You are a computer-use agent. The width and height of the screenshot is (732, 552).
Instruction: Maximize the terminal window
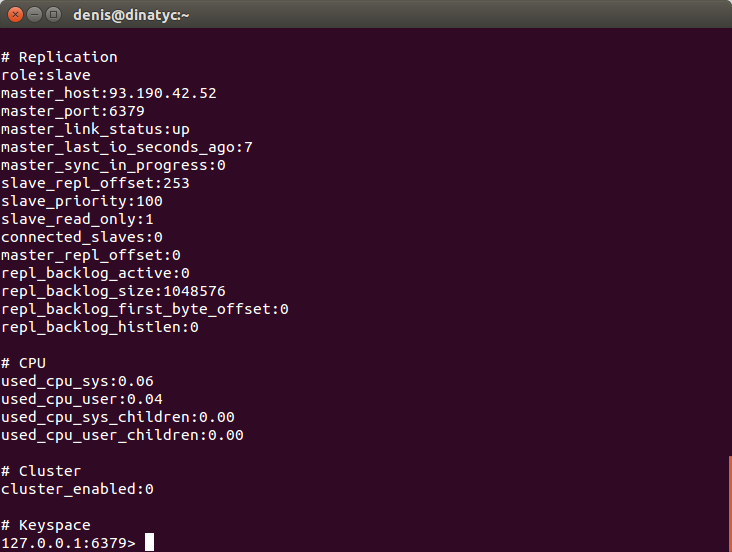tap(54, 15)
